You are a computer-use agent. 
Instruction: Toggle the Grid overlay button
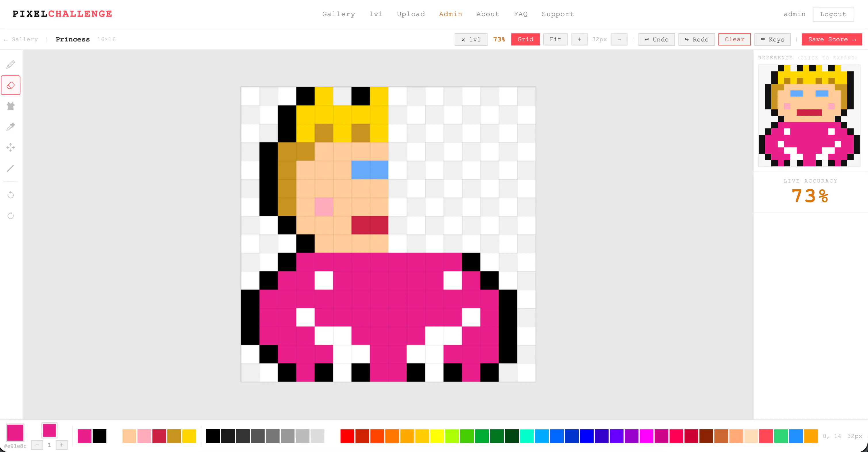click(525, 39)
